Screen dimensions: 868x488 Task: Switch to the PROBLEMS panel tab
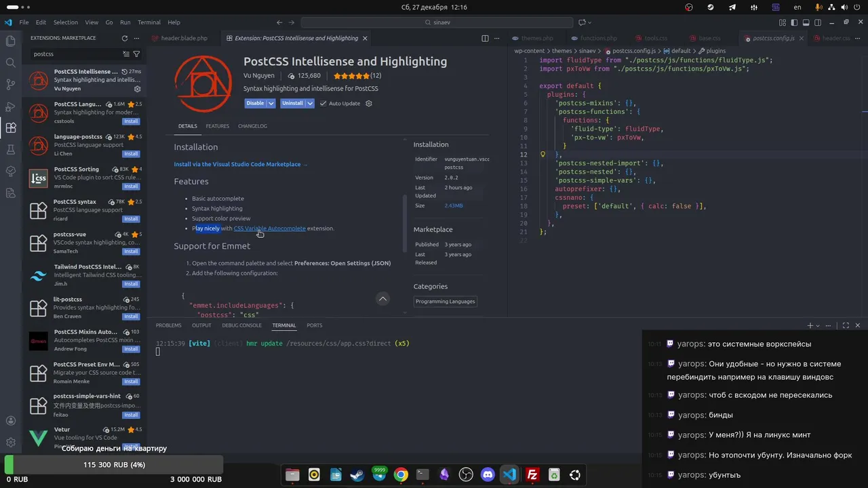point(168,325)
